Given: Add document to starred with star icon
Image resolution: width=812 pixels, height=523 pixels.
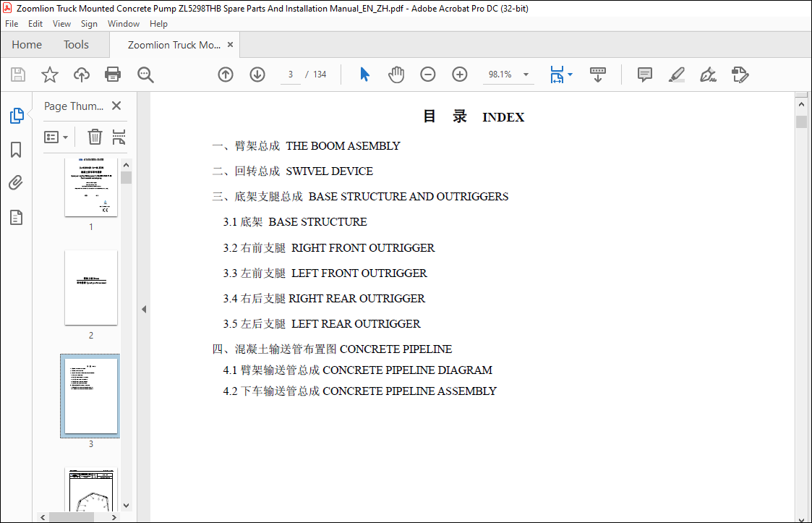Looking at the screenshot, I should pos(50,75).
